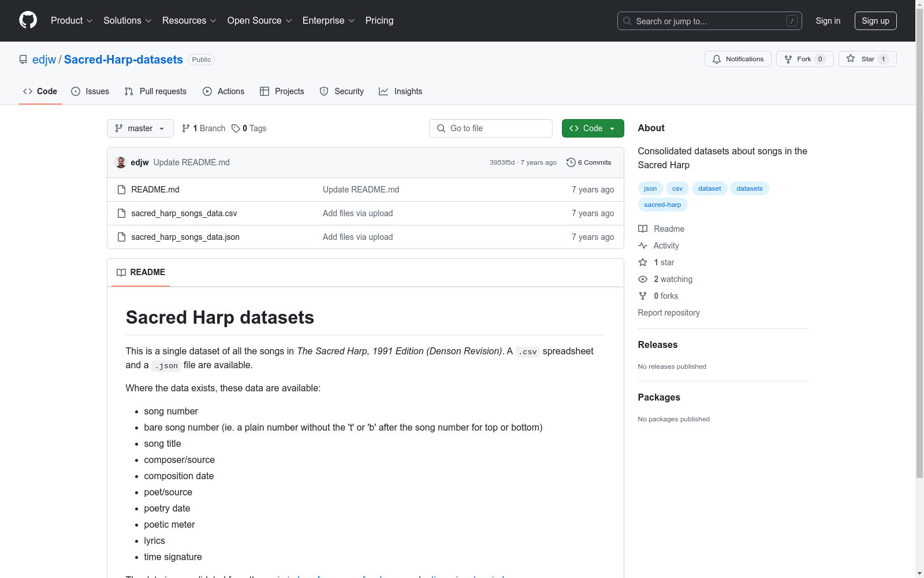Click the README tab in file viewer
Viewport: 924px width, 578px height.
[141, 272]
